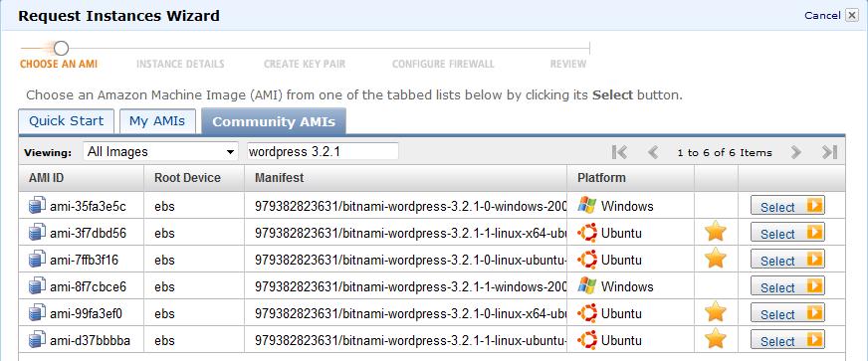
Task: Open the My AMIs tab
Action: click(157, 121)
